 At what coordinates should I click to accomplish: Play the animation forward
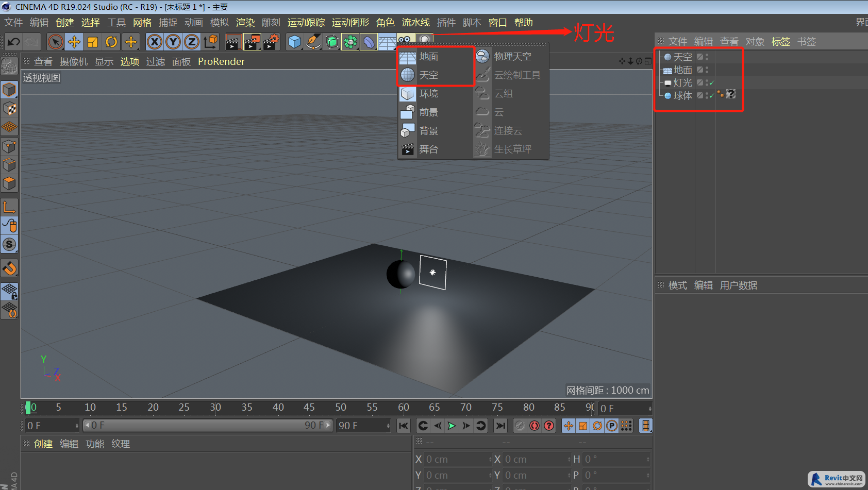[452, 426]
